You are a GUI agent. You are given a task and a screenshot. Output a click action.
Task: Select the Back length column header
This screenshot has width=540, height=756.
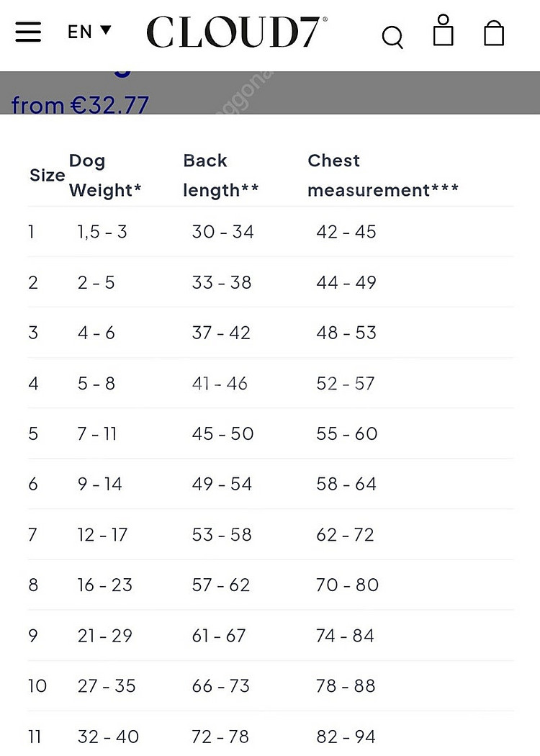click(221, 175)
